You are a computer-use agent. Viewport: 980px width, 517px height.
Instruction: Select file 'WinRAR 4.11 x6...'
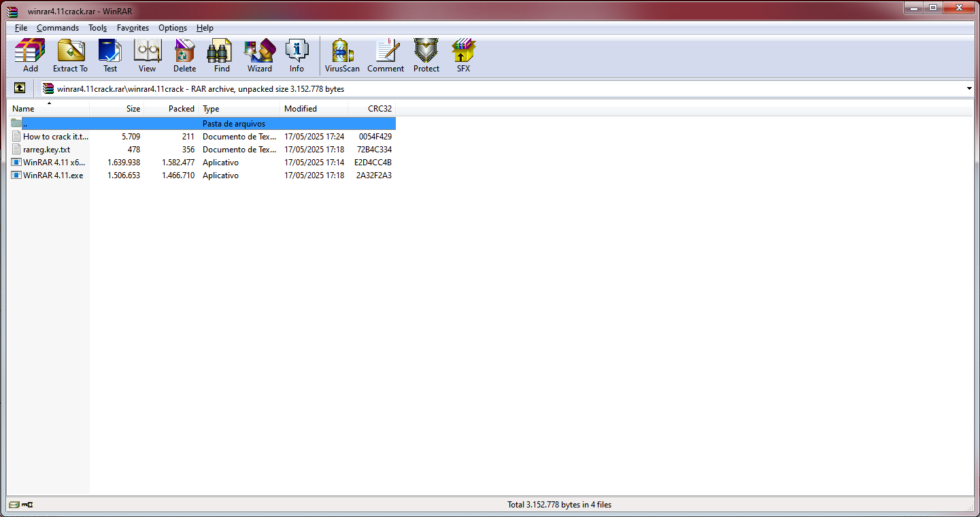[x=54, y=162]
